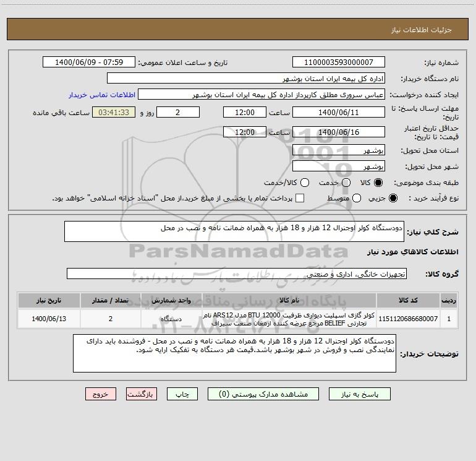Click the جزئیات اطلاعات نیاز header title
The image size is (476, 461).
[x=422, y=30]
